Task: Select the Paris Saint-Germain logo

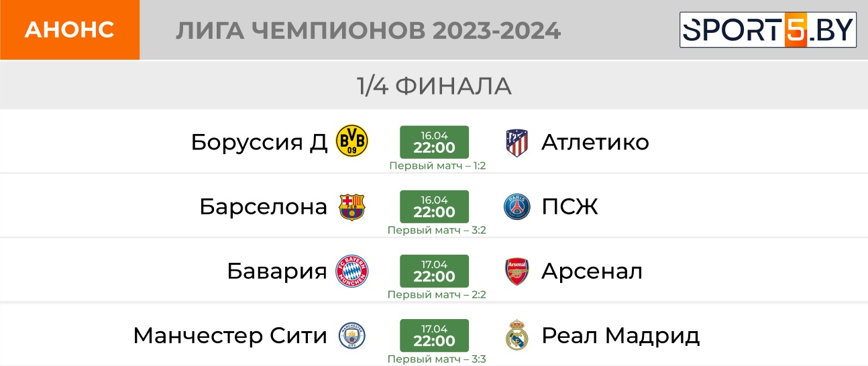Action: [517, 207]
